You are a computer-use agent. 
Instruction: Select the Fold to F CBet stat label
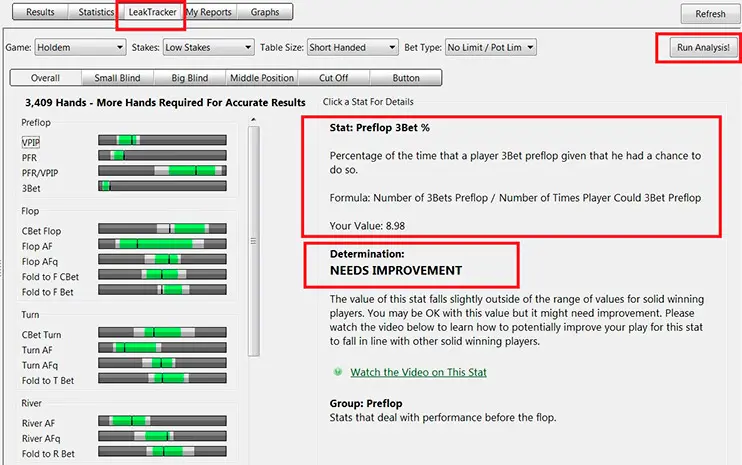tap(50, 275)
